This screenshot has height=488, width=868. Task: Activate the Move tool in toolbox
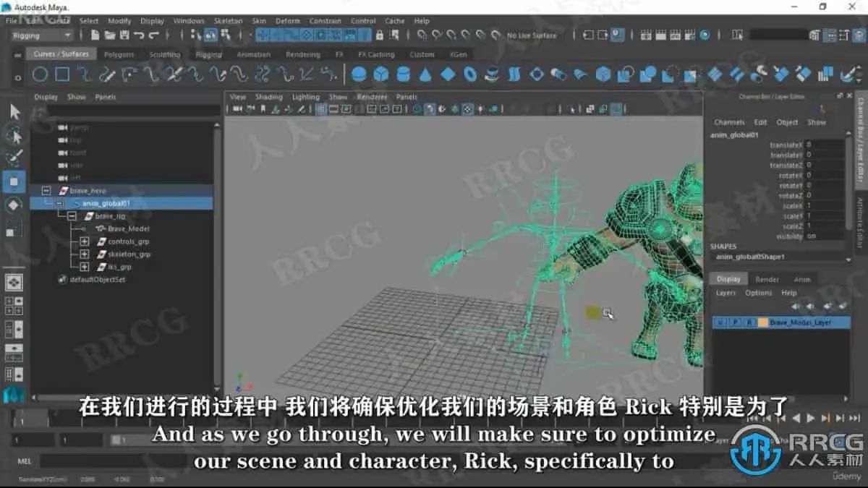coord(14,181)
